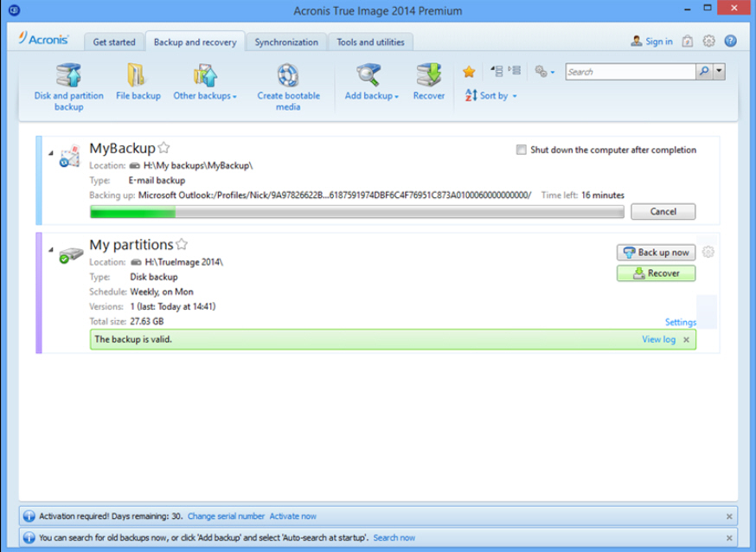Click green Recover button for My partitions

pos(656,273)
